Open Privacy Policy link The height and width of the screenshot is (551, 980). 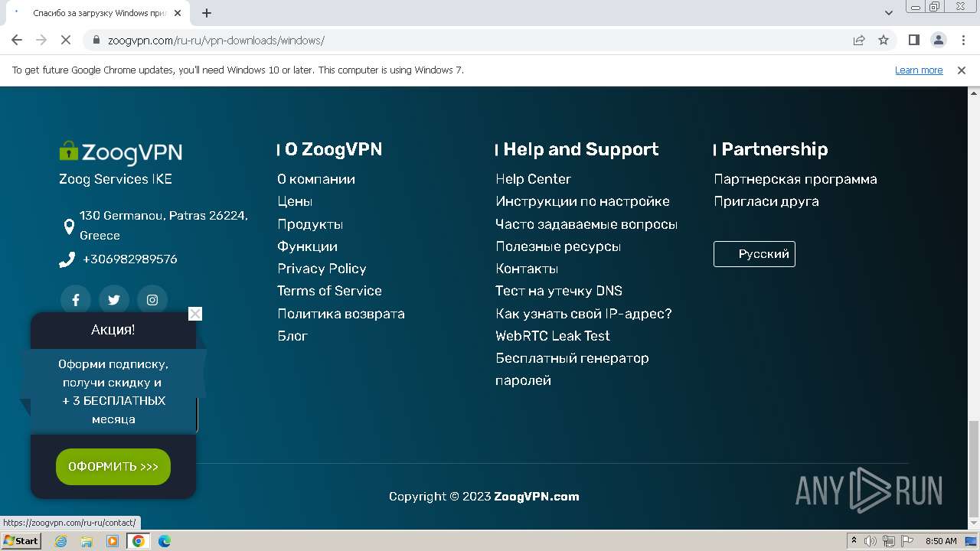point(322,269)
